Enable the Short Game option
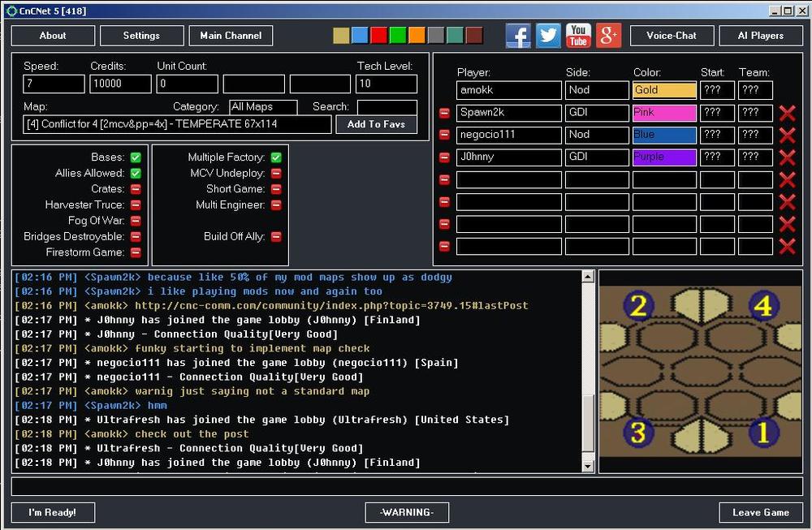The height and width of the screenshot is (530, 812). click(277, 189)
